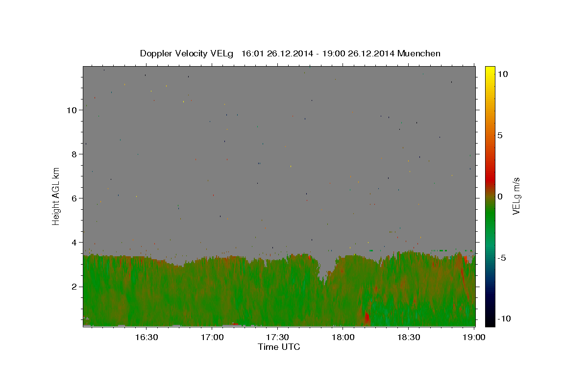
Task: Click the 18:30 time tick label
Action: click(x=409, y=338)
